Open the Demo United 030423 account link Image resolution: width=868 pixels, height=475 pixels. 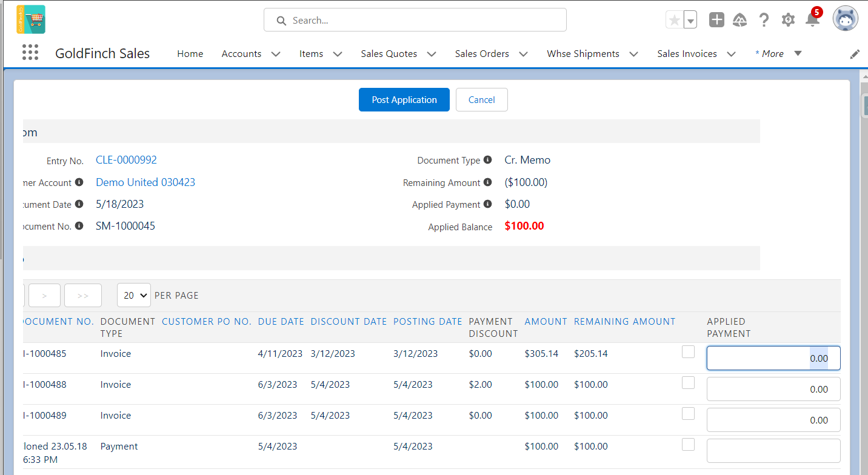click(145, 182)
